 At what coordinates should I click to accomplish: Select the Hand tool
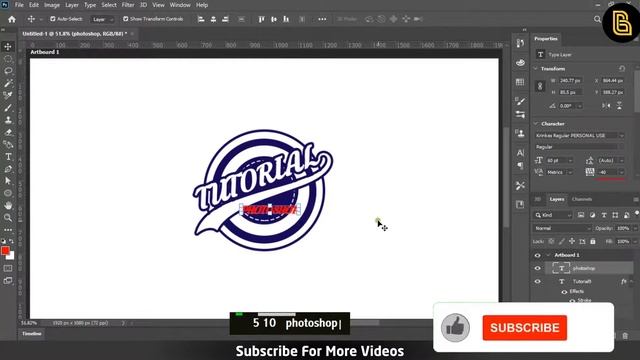pos(8,205)
